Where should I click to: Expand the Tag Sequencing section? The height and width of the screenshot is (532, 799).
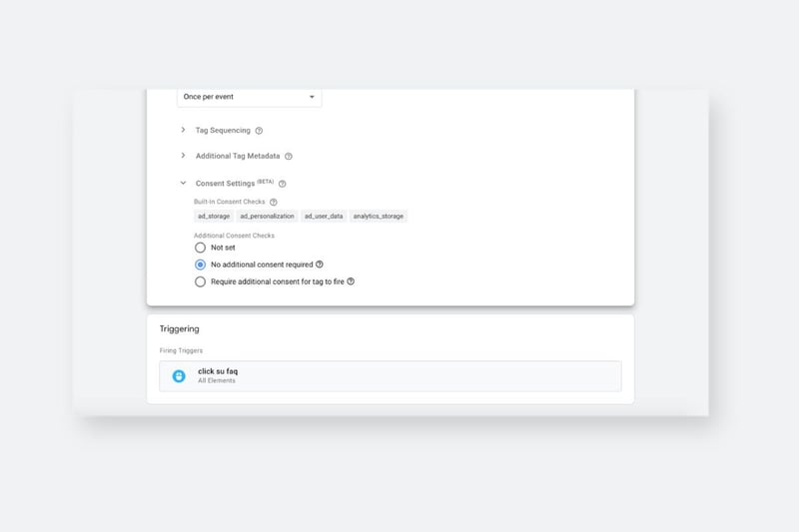click(x=183, y=130)
